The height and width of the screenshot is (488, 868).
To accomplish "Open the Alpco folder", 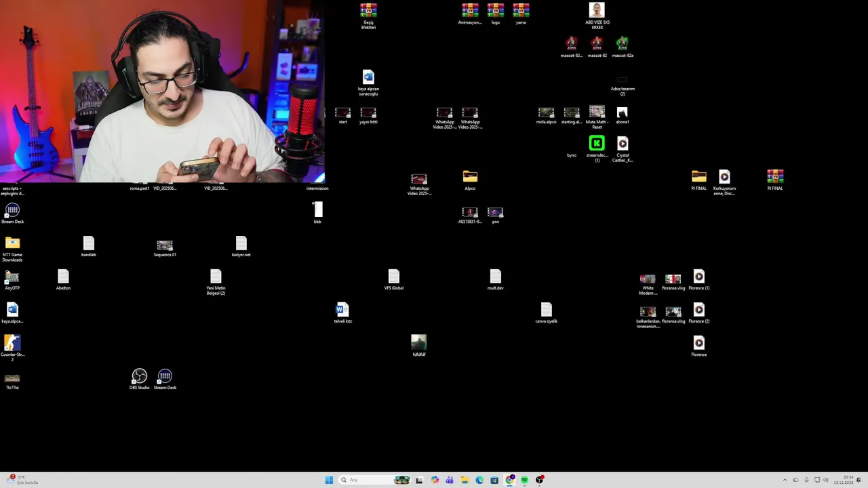I will click(x=470, y=177).
